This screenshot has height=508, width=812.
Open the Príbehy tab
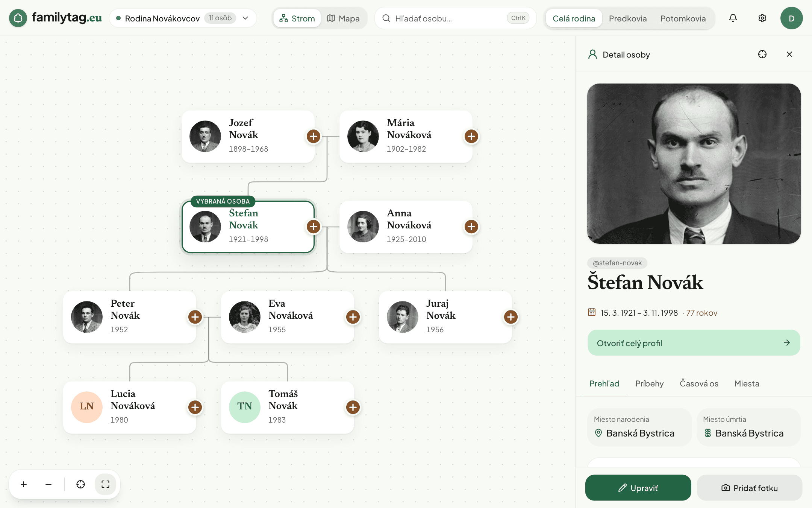coord(649,383)
